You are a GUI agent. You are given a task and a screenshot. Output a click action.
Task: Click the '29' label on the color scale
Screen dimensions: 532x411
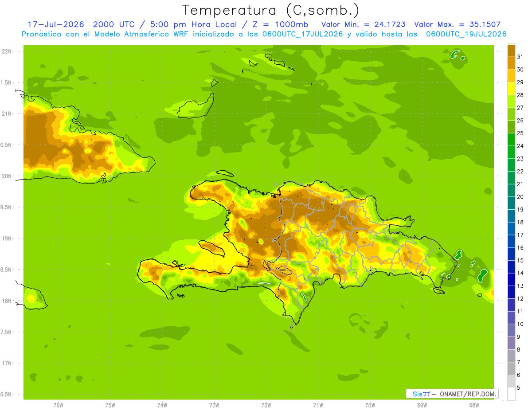(520, 82)
